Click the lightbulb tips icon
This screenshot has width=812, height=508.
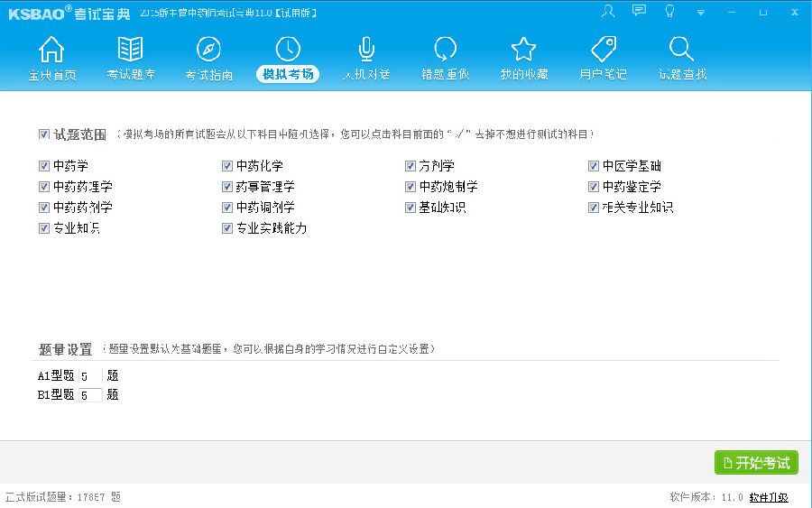(669, 12)
